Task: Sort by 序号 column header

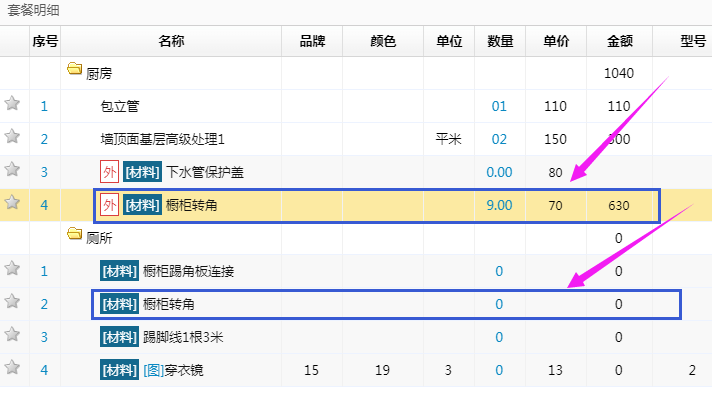Action: tap(45, 41)
